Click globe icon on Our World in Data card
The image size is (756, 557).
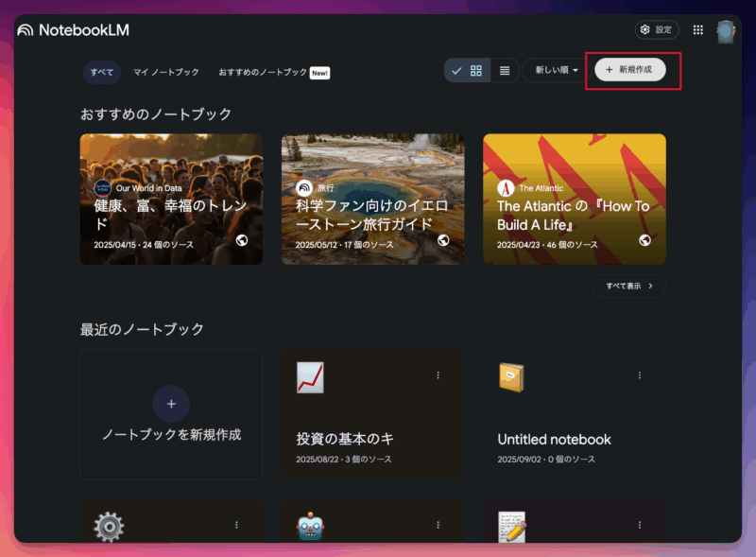[x=242, y=240]
